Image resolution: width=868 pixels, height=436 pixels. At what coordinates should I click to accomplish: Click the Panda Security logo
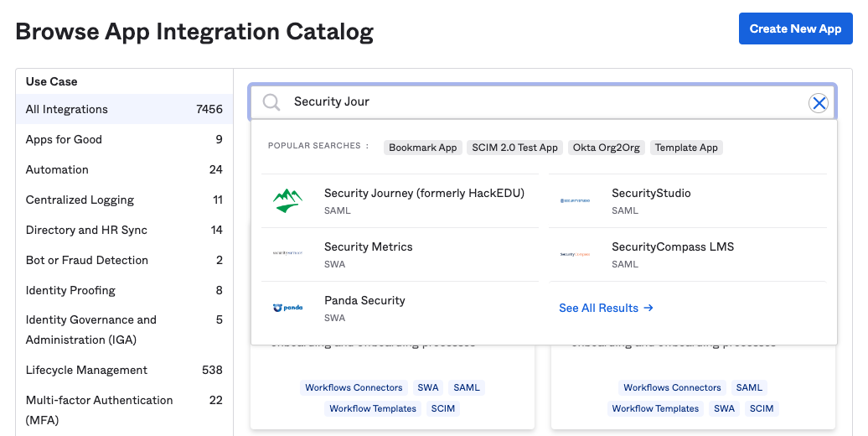pos(288,308)
